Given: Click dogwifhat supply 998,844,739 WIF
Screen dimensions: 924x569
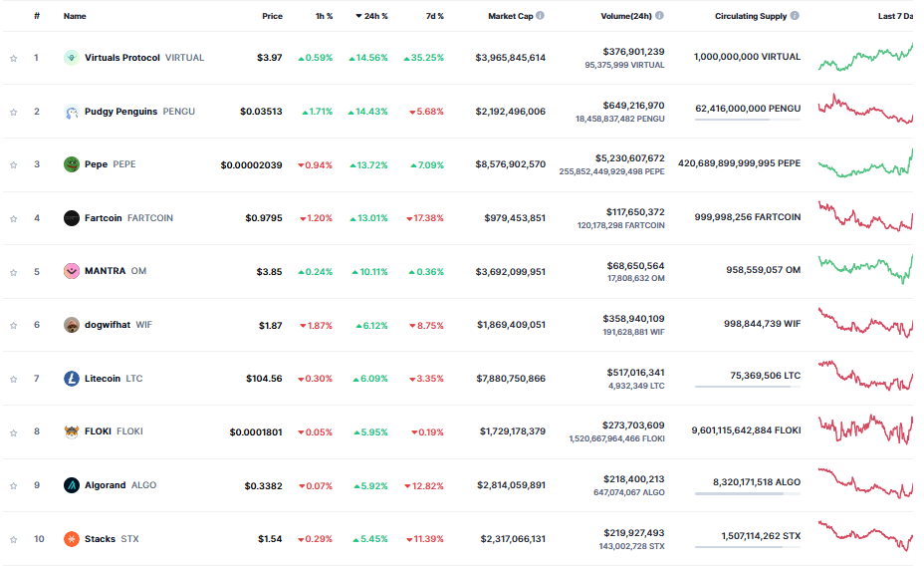Looking at the screenshot, I should (x=762, y=324).
